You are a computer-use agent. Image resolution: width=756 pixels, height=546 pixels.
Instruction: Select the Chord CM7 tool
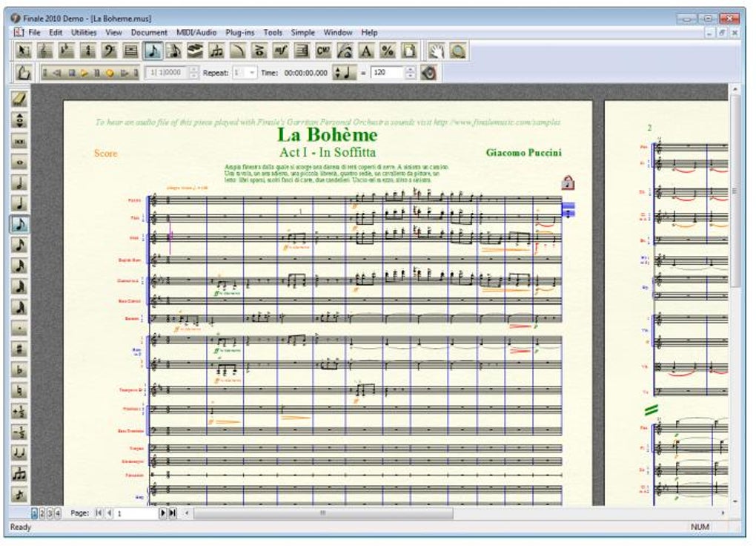[x=323, y=50]
